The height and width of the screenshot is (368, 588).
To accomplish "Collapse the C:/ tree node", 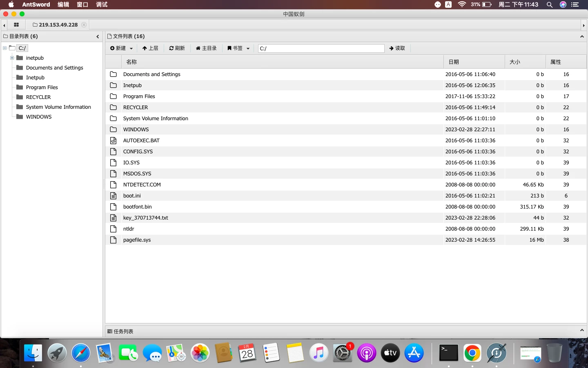I will (x=4, y=48).
